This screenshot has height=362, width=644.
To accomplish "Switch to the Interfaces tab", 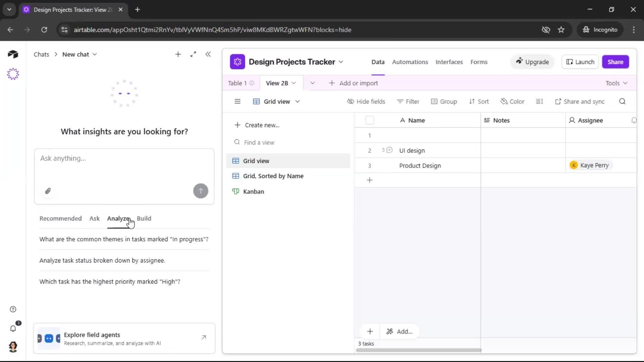I will [449, 62].
